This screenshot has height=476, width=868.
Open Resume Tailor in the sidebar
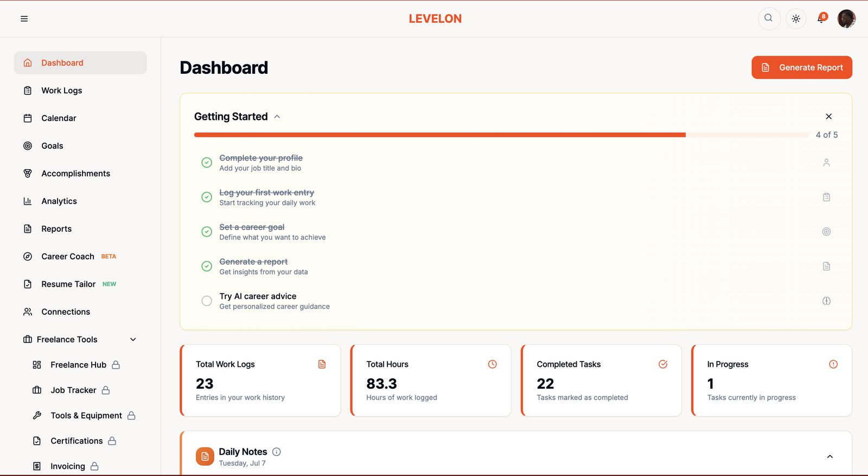click(80, 284)
